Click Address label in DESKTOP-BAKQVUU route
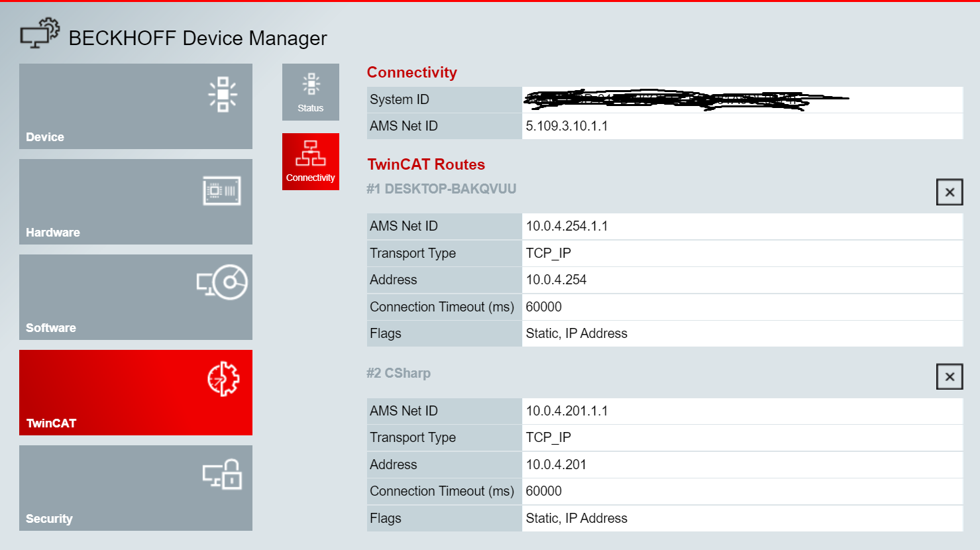 pos(394,280)
